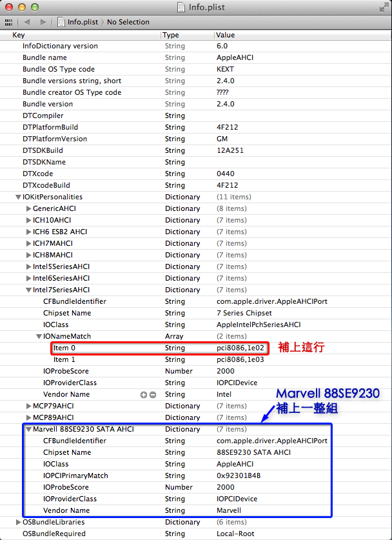Select the DTSDKName row
Viewport: 392px width, 540px height.
(196, 162)
